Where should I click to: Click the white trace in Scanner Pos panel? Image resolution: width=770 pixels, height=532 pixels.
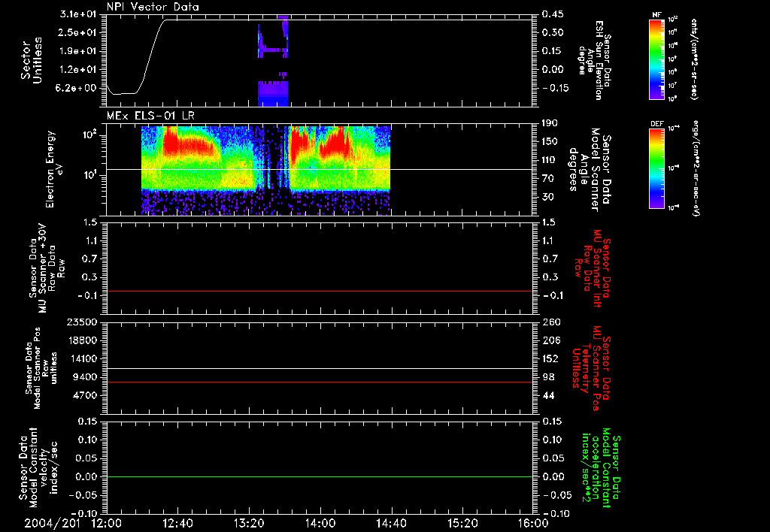(319, 368)
